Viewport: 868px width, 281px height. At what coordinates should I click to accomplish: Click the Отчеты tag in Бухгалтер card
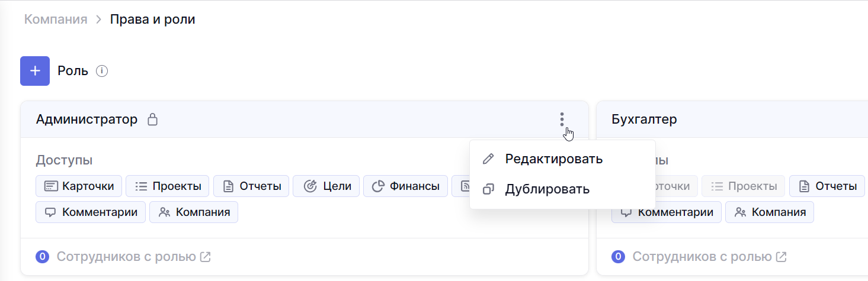coord(827,186)
